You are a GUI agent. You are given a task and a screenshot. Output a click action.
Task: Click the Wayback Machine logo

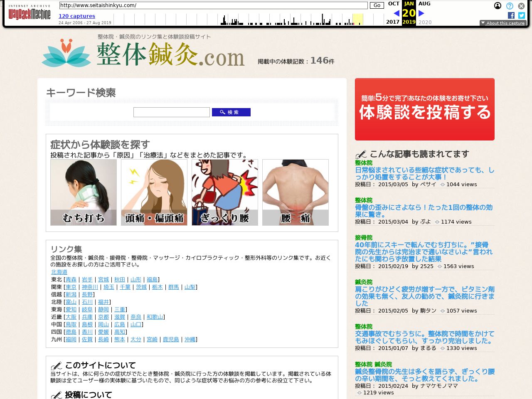pos(29,13)
